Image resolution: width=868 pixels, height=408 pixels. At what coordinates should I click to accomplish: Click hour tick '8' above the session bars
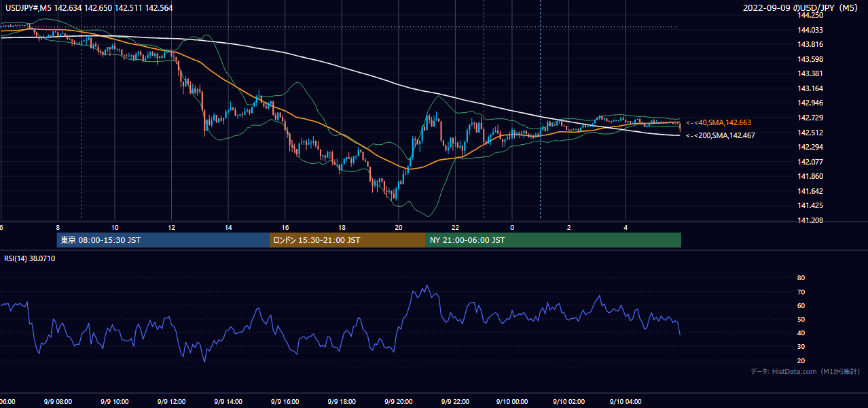(x=58, y=227)
